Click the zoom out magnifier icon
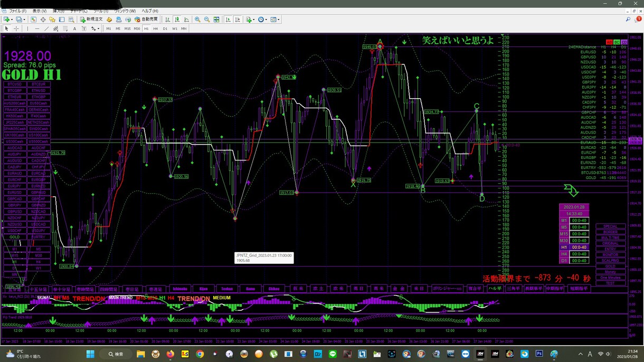The height and width of the screenshot is (362, 644). pyautogui.click(x=207, y=20)
